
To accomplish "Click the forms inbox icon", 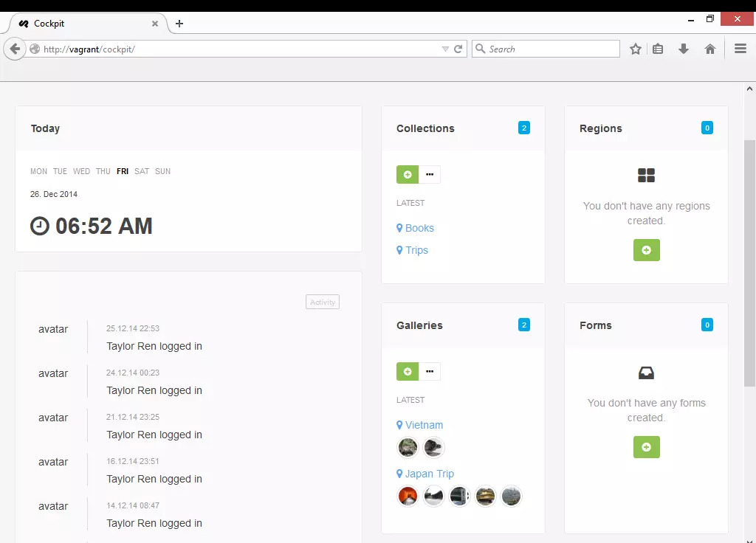I will click(x=646, y=373).
